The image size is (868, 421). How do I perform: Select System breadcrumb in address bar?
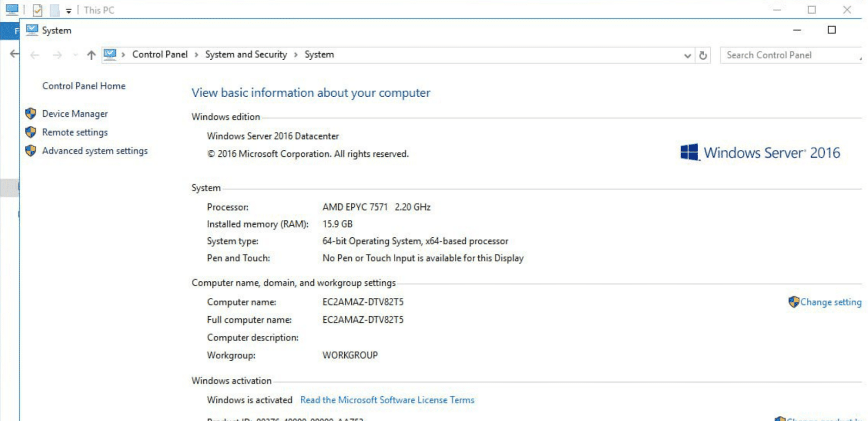(319, 55)
